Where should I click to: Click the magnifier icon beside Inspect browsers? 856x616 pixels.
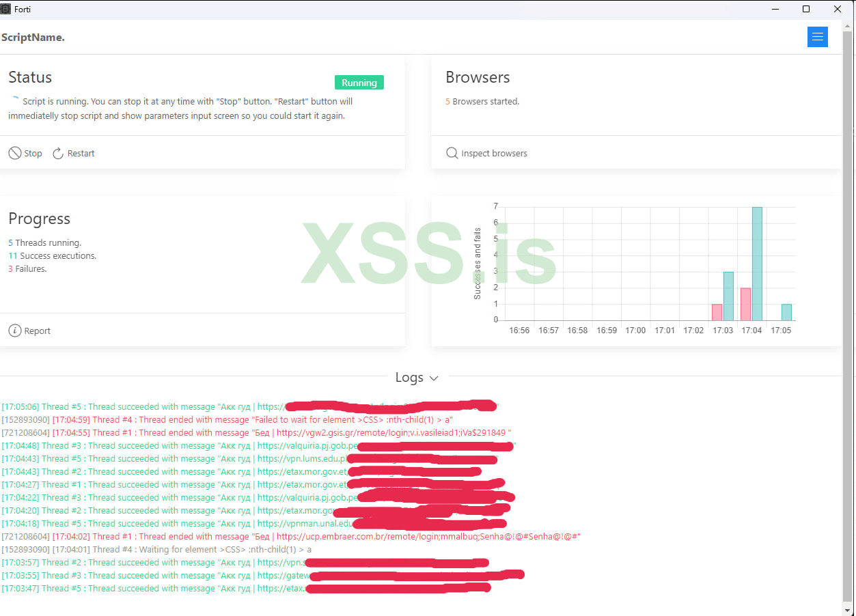[x=452, y=153]
